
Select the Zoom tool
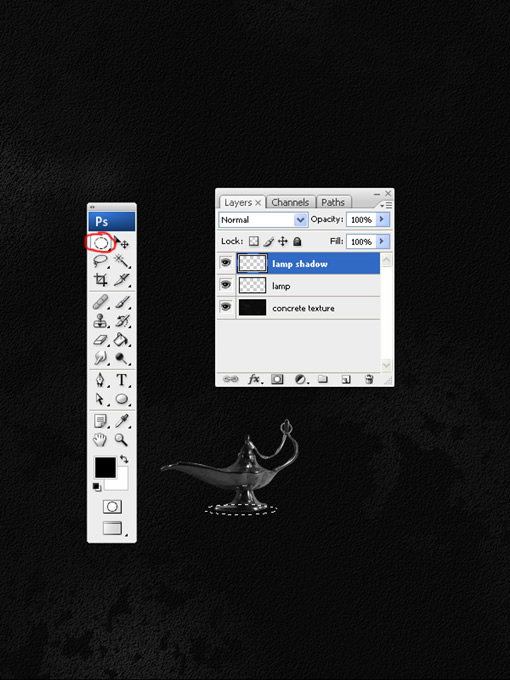click(121, 439)
